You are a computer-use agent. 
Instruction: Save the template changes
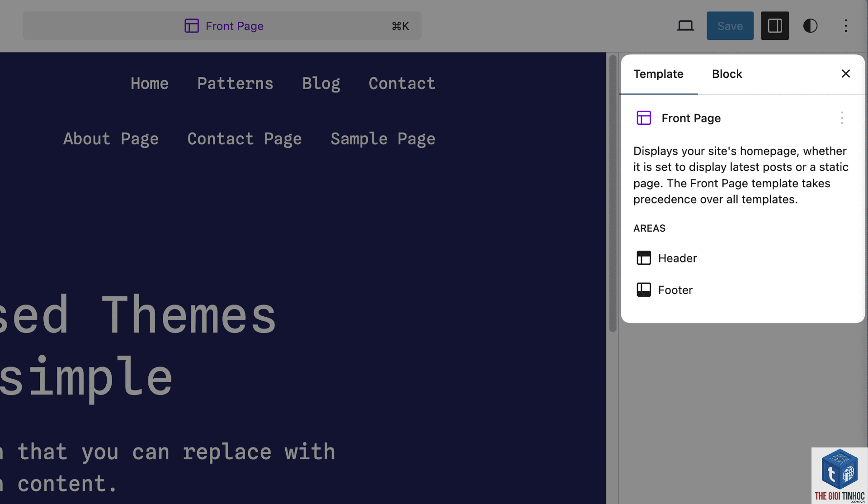point(730,26)
